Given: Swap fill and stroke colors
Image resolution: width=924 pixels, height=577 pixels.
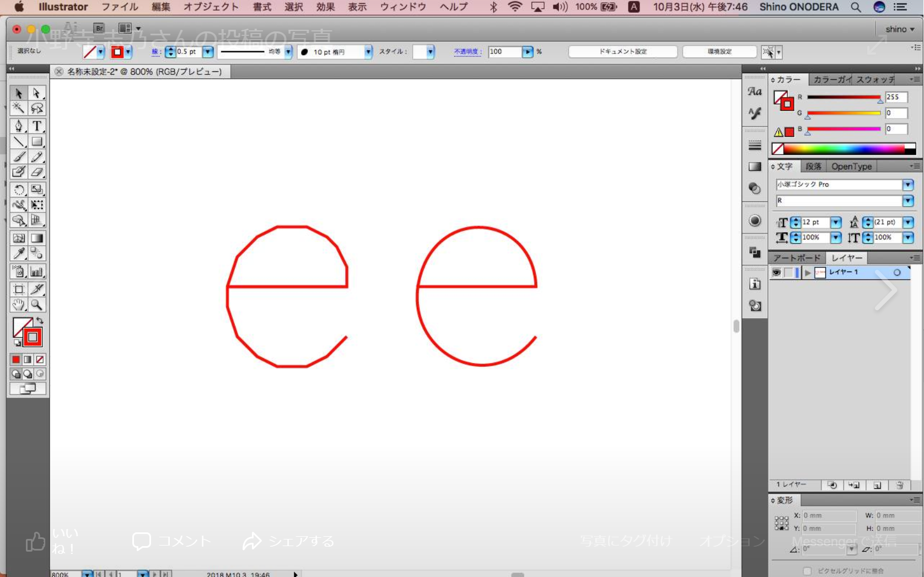Looking at the screenshot, I should [x=40, y=320].
